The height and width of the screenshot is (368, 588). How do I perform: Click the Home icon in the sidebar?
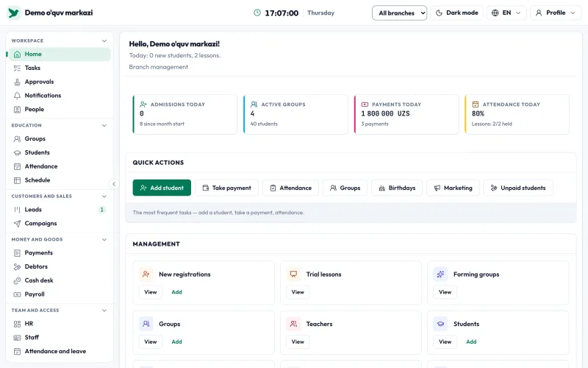(x=17, y=54)
